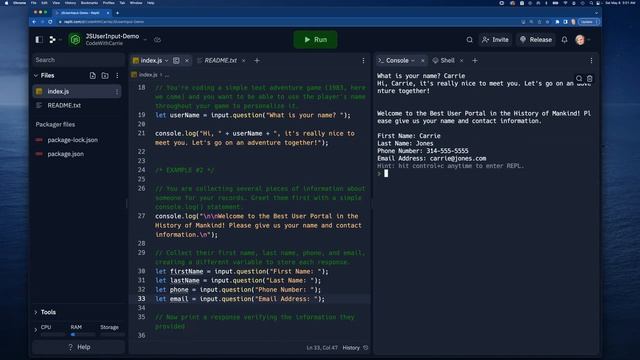Invite collaborators with the Invite button
This screenshot has height=360, width=640.
pos(495,40)
